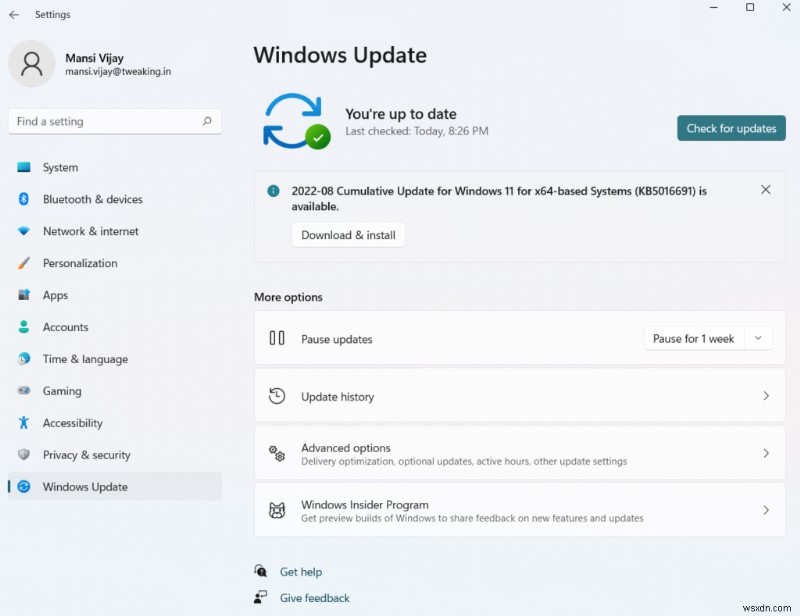Select the Network & internet icon
This screenshot has width=800, height=616.
[23, 231]
